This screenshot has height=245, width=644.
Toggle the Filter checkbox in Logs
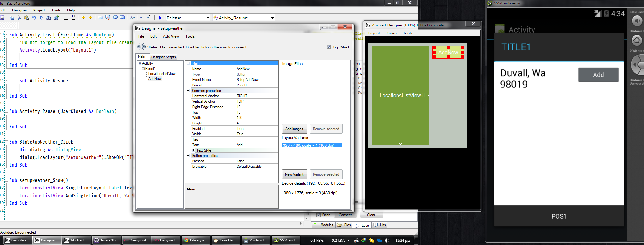318,215
